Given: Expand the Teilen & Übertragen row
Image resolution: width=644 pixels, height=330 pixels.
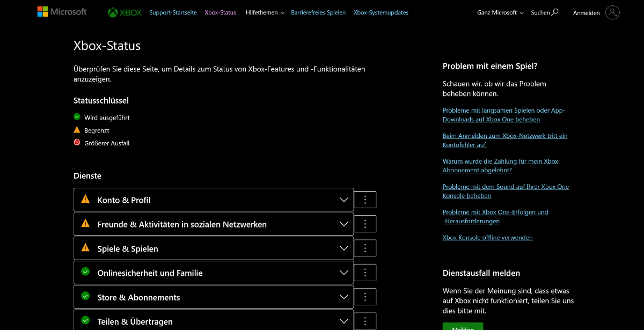Looking at the screenshot, I should tap(214, 321).
